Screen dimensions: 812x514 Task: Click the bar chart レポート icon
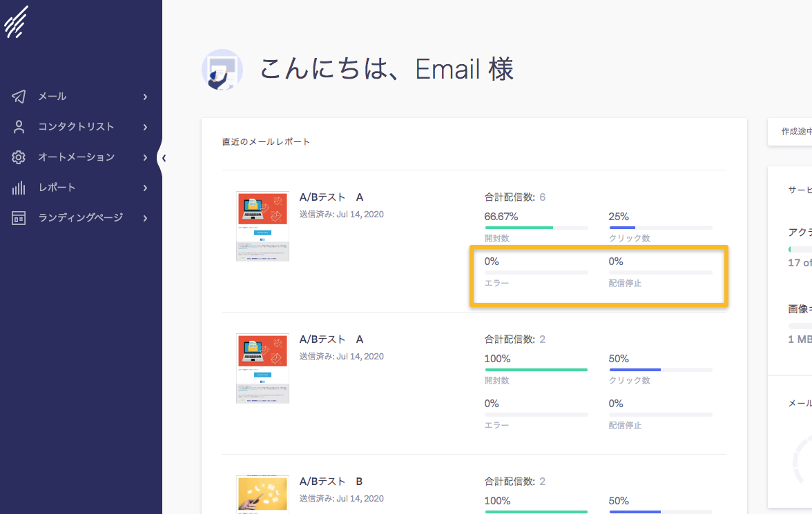tap(19, 188)
